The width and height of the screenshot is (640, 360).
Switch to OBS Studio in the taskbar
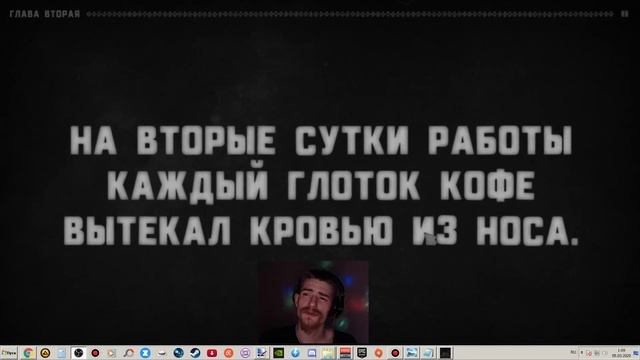point(78,353)
